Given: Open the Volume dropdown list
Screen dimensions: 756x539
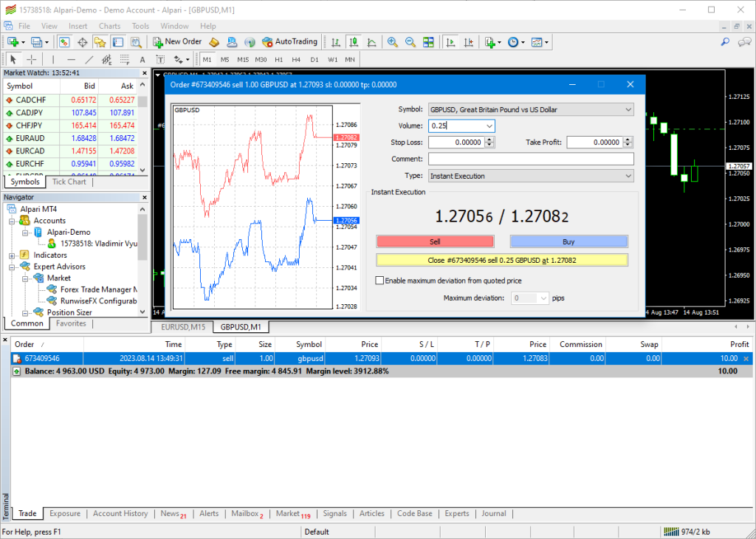Looking at the screenshot, I should 489,126.
